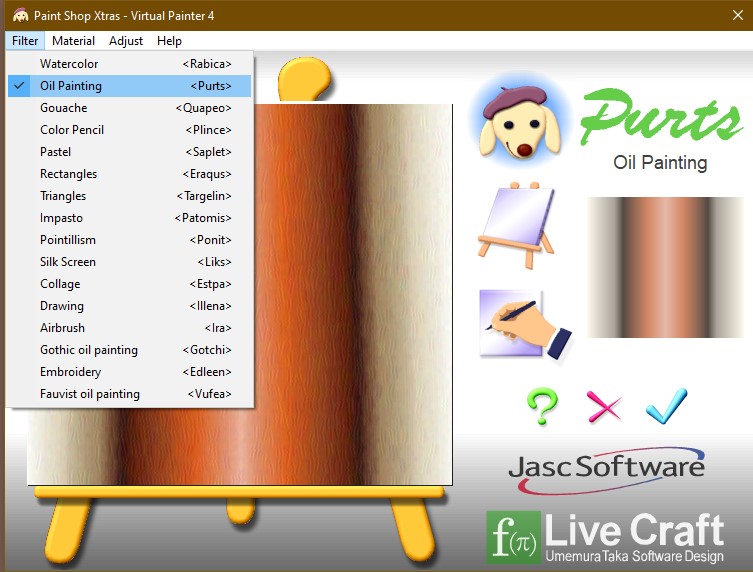The height and width of the screenshot is (572, 753).
Task: Select the Silk Screen filter
Action: click(130, 262)
